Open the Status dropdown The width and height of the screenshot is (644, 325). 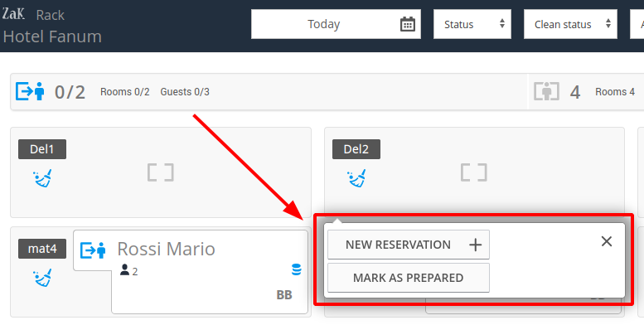tap(472, 24)
